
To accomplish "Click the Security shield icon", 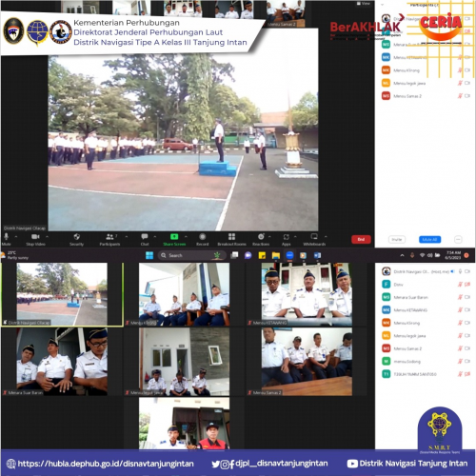I will (76, 237).
